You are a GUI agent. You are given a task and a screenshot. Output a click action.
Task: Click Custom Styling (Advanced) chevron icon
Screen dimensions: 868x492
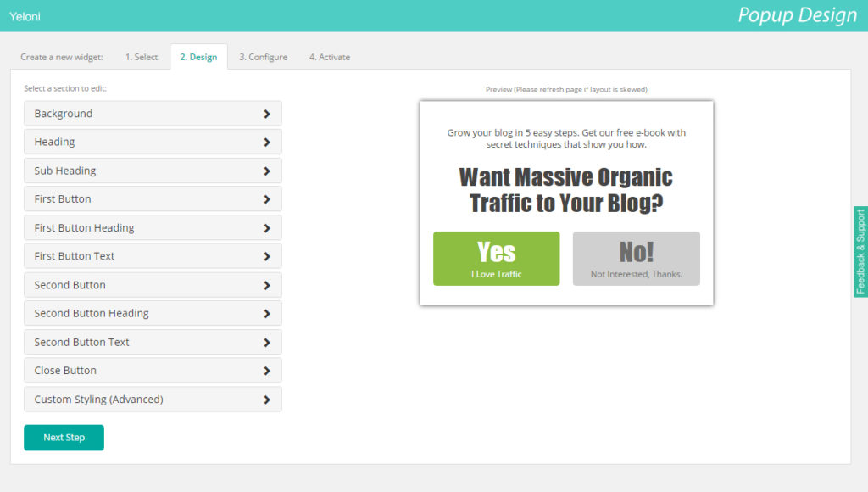[x=267, y=400]
